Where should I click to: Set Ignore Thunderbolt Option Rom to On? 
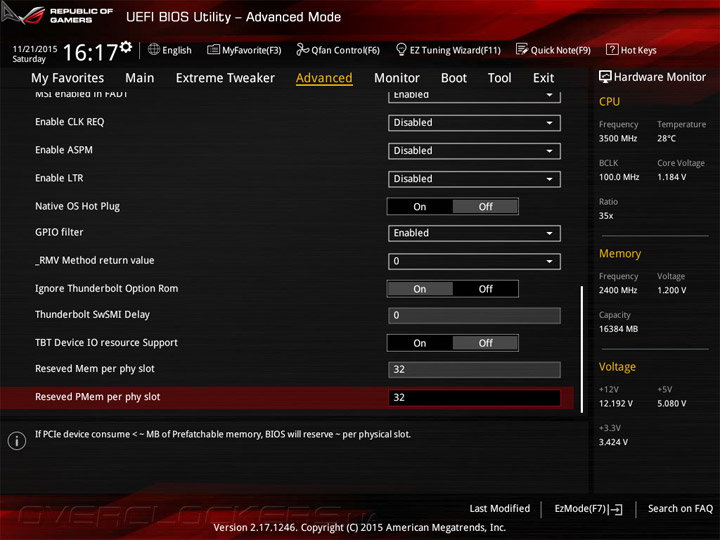pyautogui.click(x=420, y=289)
